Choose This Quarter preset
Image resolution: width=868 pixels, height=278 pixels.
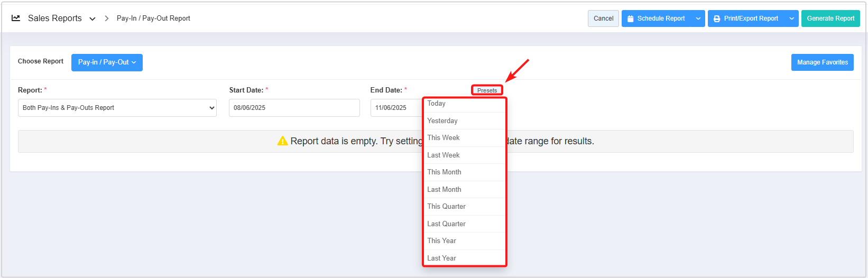446,207
